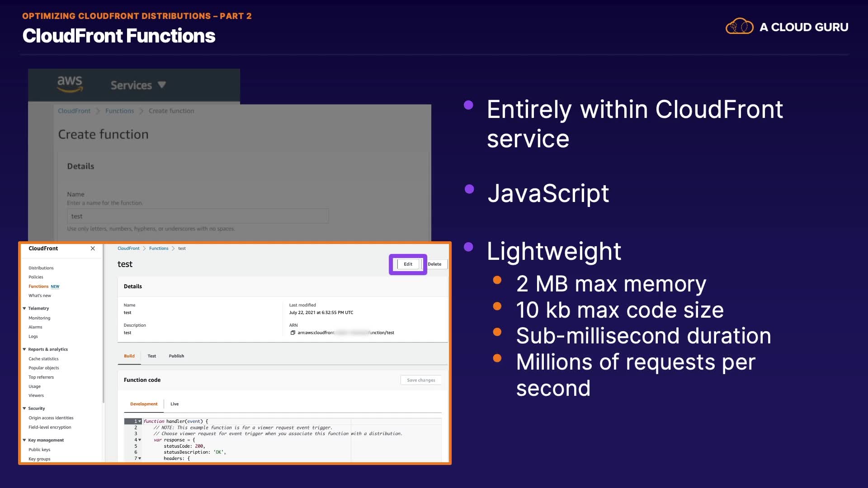Click the Save changes button
The height and width of the screenshot is (488, 868).
click(x=421, y=380)
